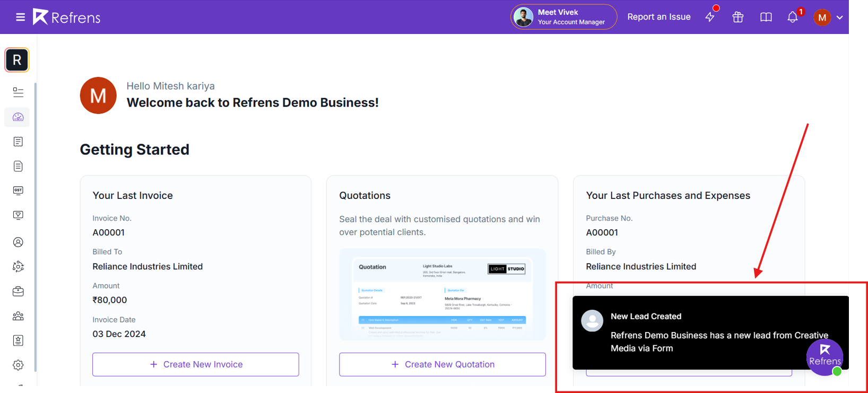868x393 pixels.
Task: Open the briefcase icon in the sidebar
Action: (18, 291)
